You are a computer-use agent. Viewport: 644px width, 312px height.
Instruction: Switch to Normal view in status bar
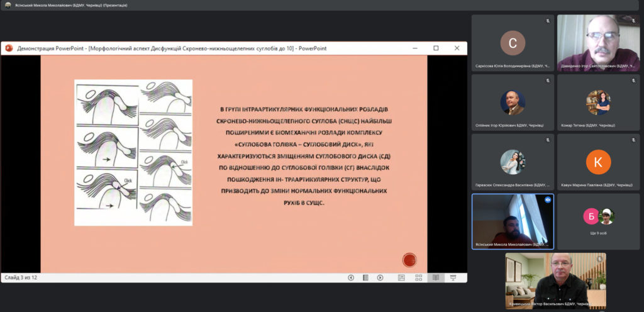[400, 277]
